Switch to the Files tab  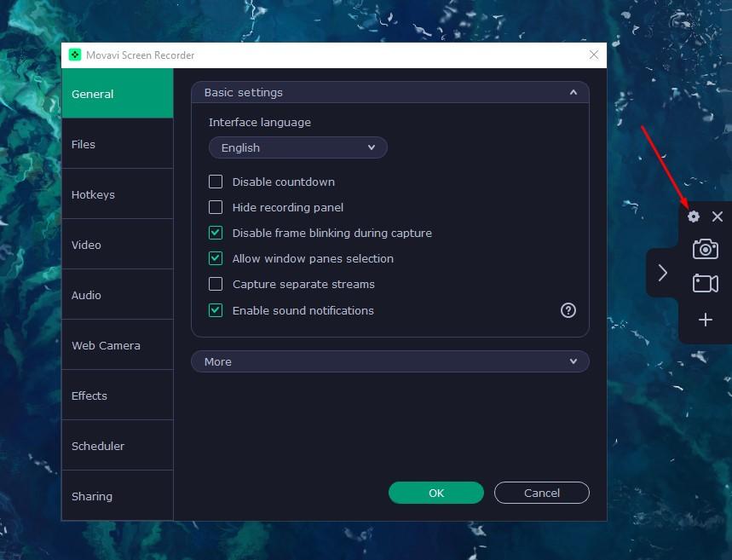[118, 144]
